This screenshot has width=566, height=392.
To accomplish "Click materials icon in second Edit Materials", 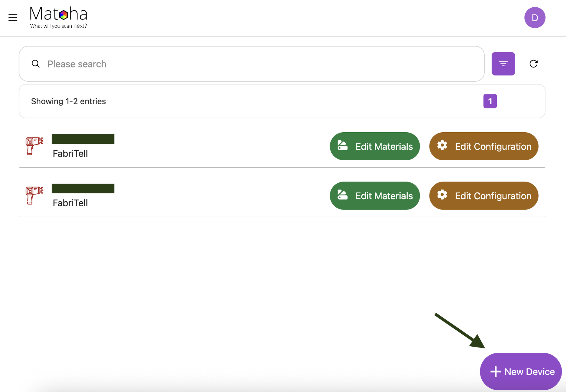I will pos(342,195).
